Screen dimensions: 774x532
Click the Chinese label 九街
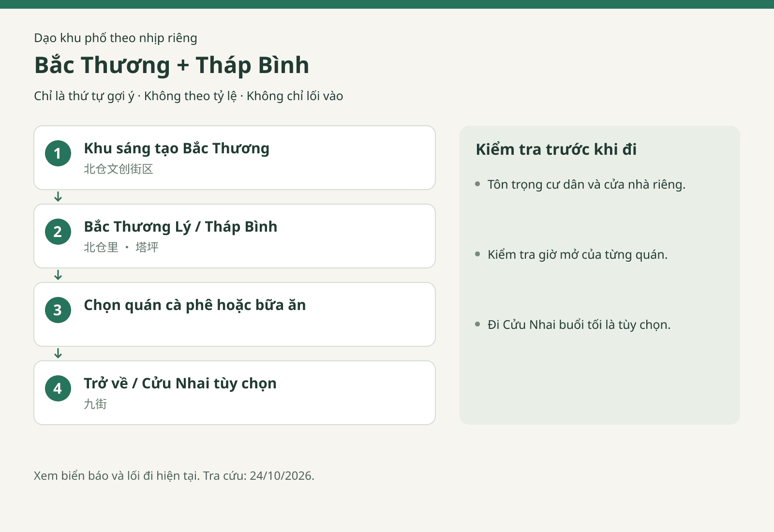pyautogui.click(x=95, y=404)
